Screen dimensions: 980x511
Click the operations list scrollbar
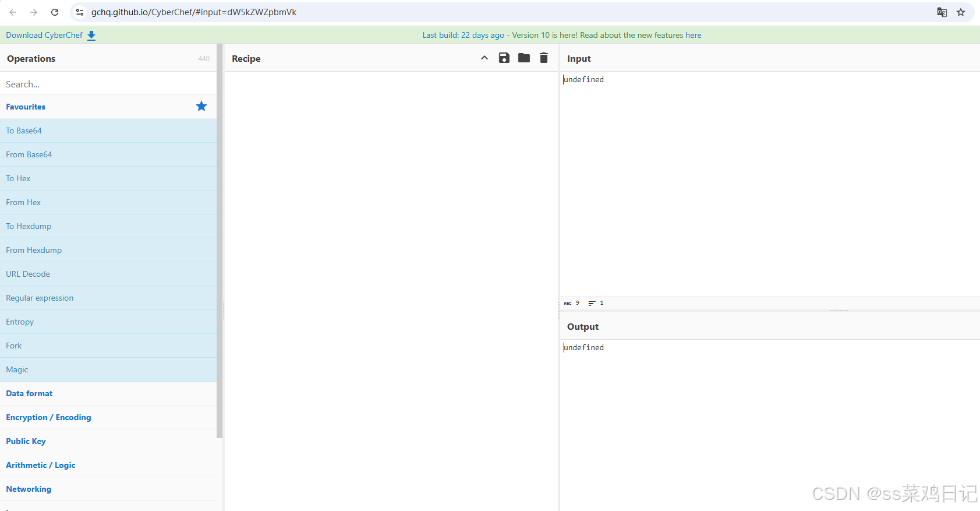click(220, 241)
